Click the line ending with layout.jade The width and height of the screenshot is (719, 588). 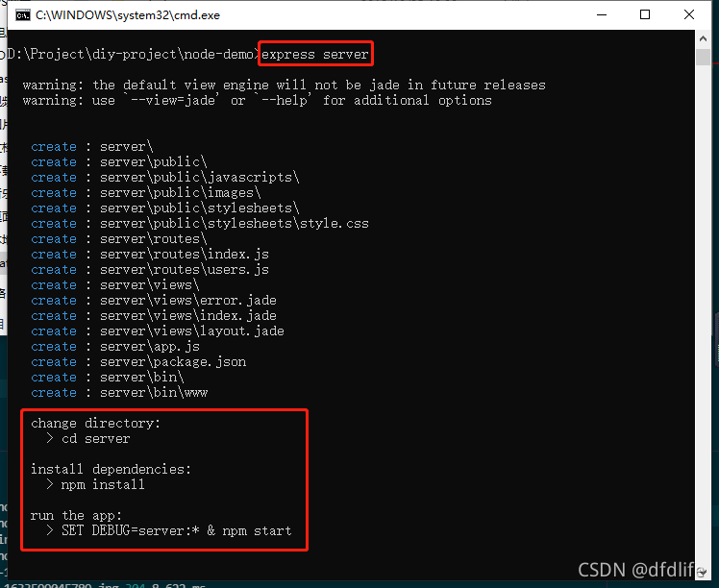coord(158,331)
